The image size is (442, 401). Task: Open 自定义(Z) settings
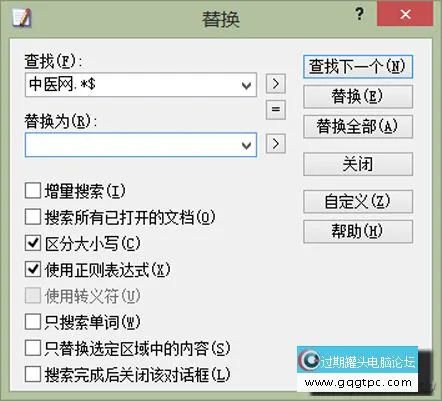coord(358,201)
